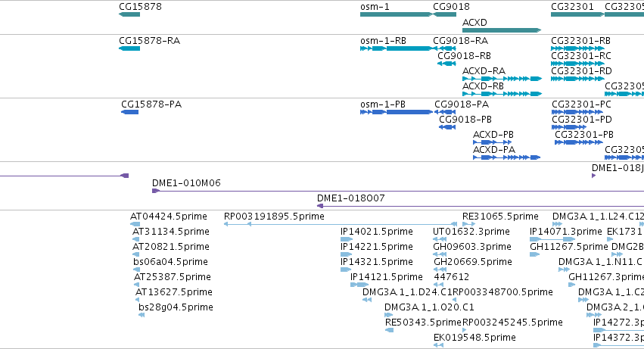Select EST RP003191895.5prime
The width and height of the screenshot is (644, 349).
(341, 224)
